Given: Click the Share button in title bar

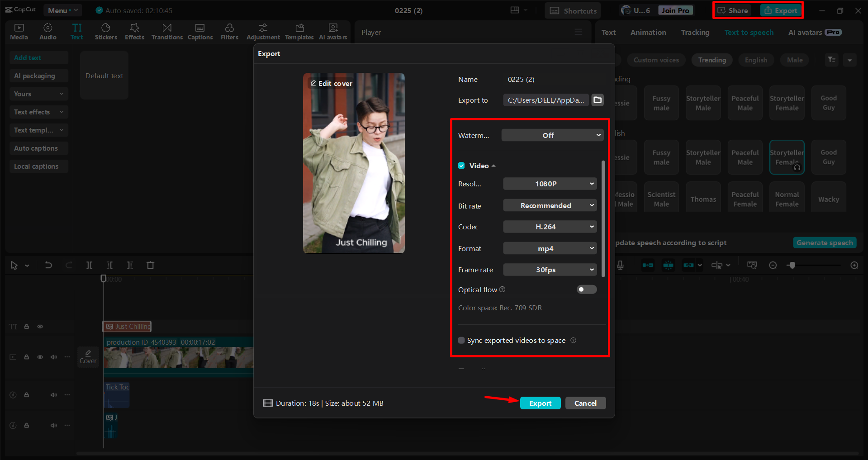Looking at the screenshot, I should point(733,10).
